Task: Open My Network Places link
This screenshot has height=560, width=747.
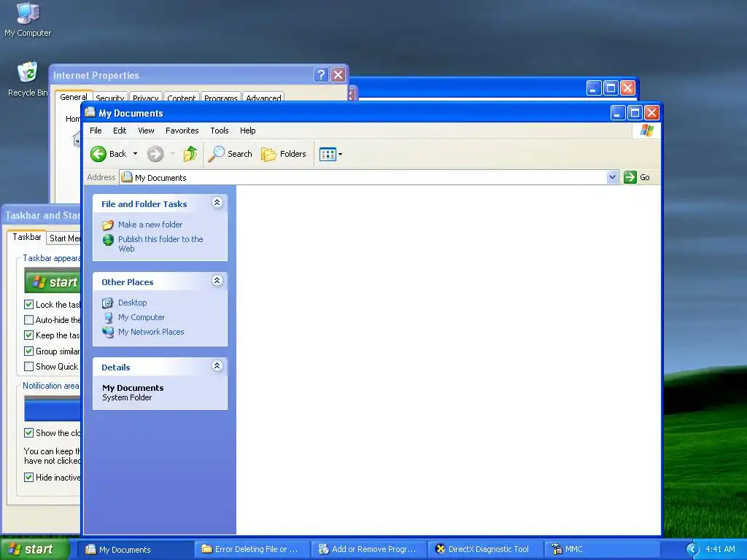Action: click(151, 332)
